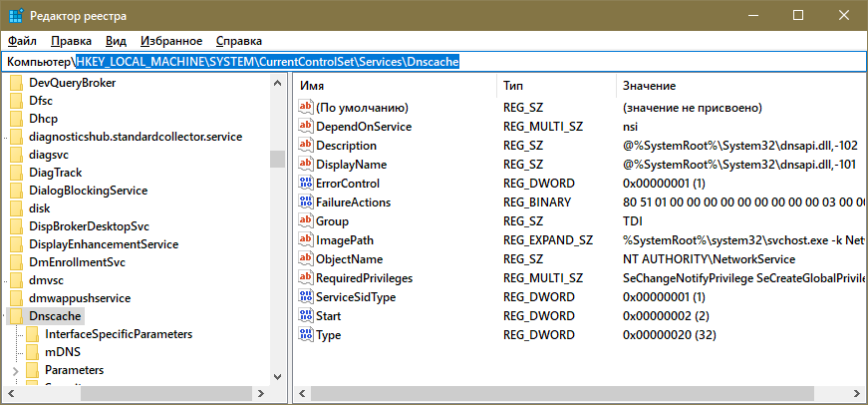Click the Dnscache folder icon in tree

tap(17, 315)
